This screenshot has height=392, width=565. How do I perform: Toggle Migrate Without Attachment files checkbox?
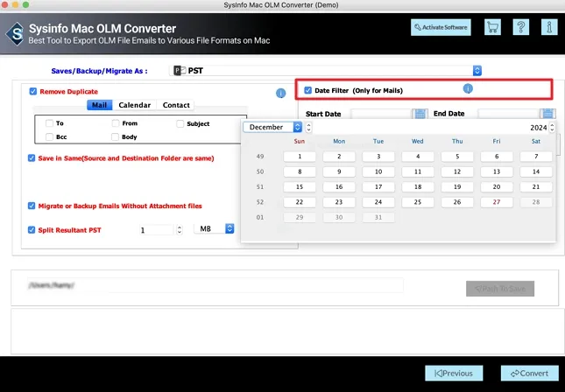pyautogui.click(x=32, y=206)
